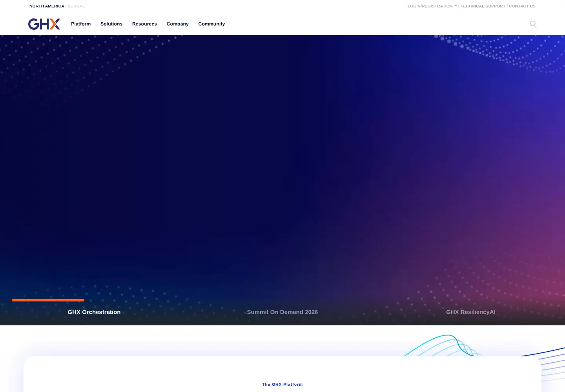Click the GHX logo
This screenshot has width=565, height=392.
[44, 24]
